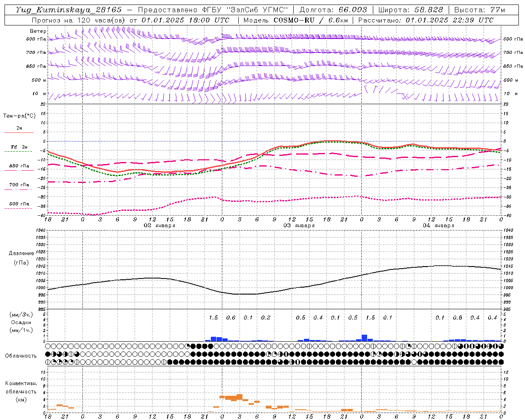The width and height of the screenshot is (525, 420).
Task: Click the Облачность row label
Action: click(21, 356)
